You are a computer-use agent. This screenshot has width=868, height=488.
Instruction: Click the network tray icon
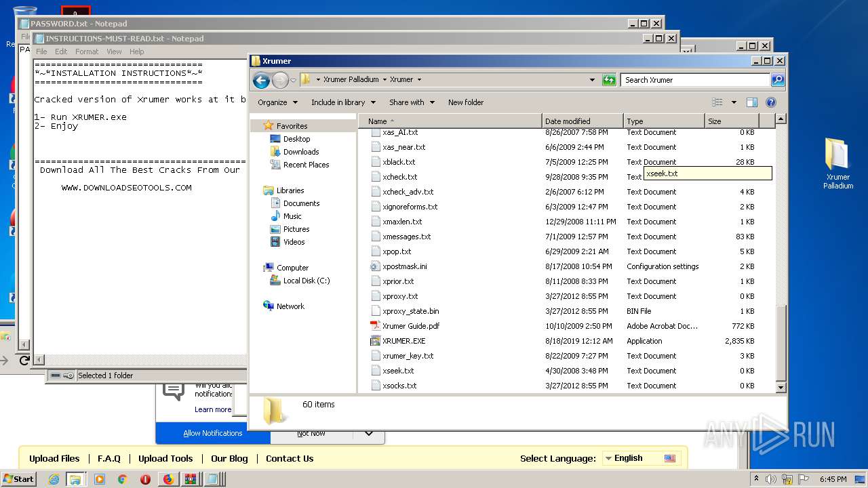click(788, 479)
